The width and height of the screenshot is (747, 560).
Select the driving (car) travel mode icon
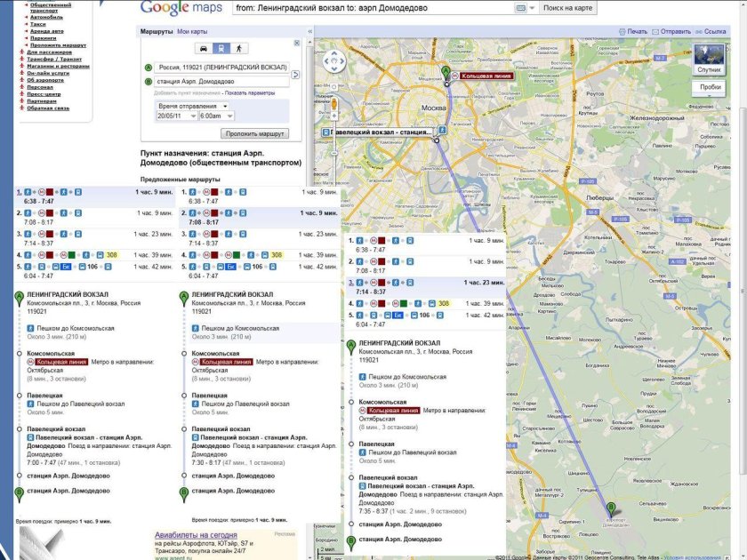tap(203, 48)
